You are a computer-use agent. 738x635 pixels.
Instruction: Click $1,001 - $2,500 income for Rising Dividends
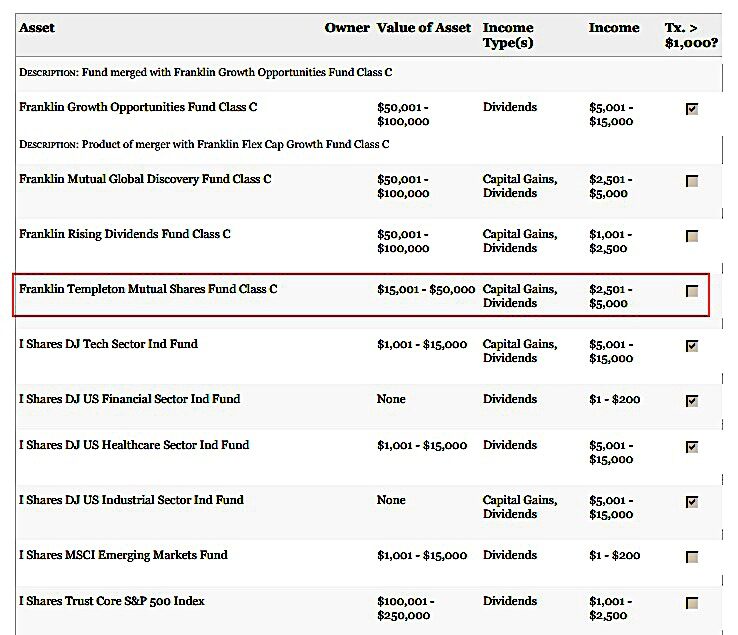pos(611,241)
